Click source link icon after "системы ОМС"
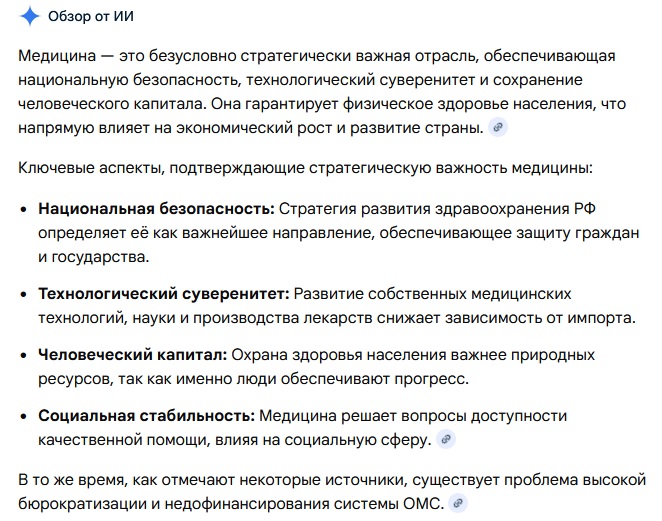The width and height of the screenshot is (662, 521). (x=458, y=503)
